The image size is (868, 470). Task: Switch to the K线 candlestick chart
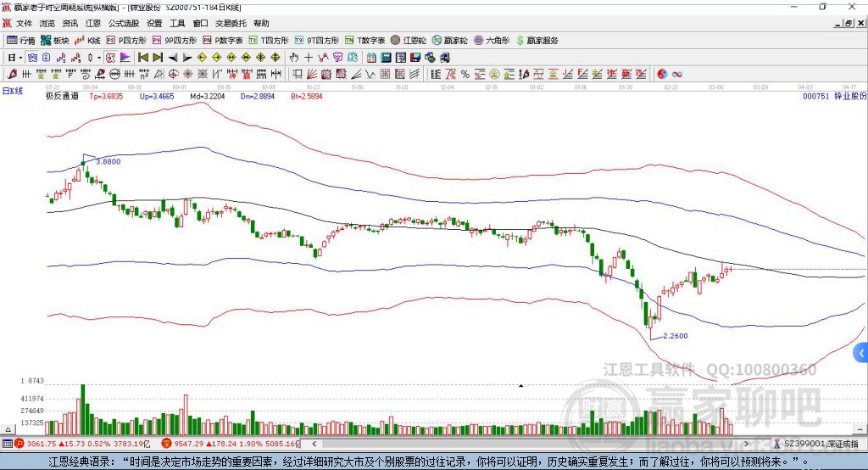(x=87, y=41)
